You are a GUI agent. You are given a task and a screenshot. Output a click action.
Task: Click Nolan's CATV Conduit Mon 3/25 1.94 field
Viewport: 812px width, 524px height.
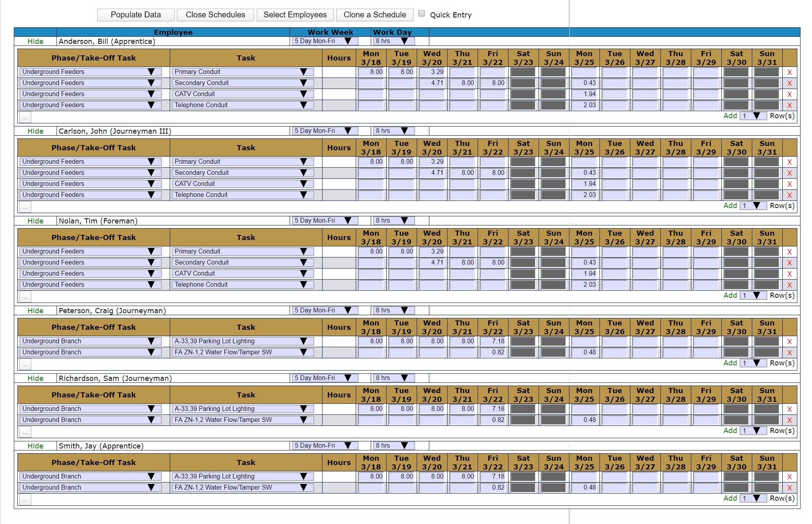point(584,273)
